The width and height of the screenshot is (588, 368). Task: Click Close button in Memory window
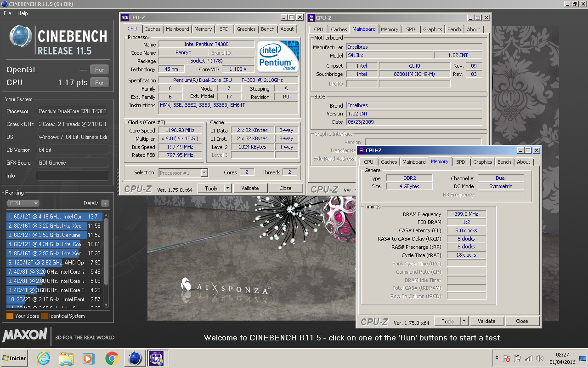point(522,321)
